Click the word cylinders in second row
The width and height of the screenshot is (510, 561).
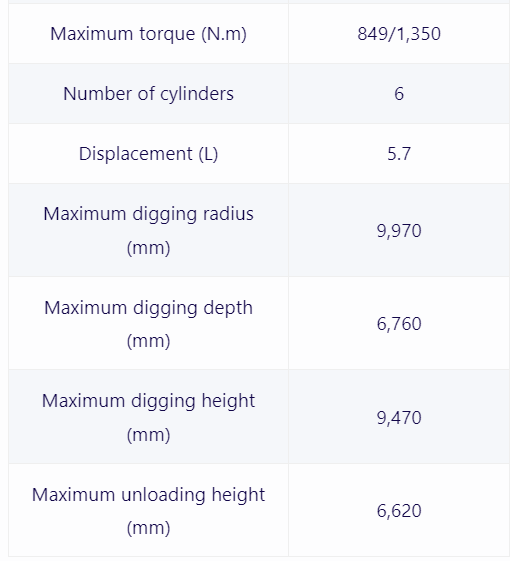pos(197,94)
